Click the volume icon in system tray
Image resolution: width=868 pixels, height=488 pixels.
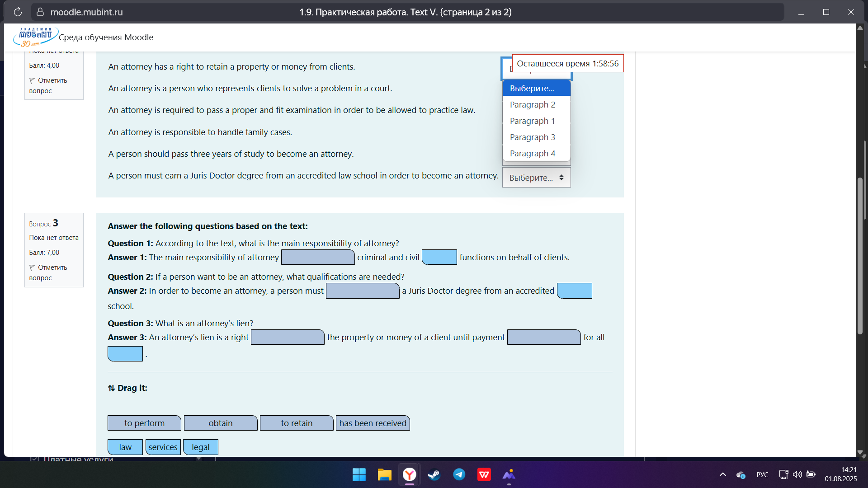click(797, 474)
